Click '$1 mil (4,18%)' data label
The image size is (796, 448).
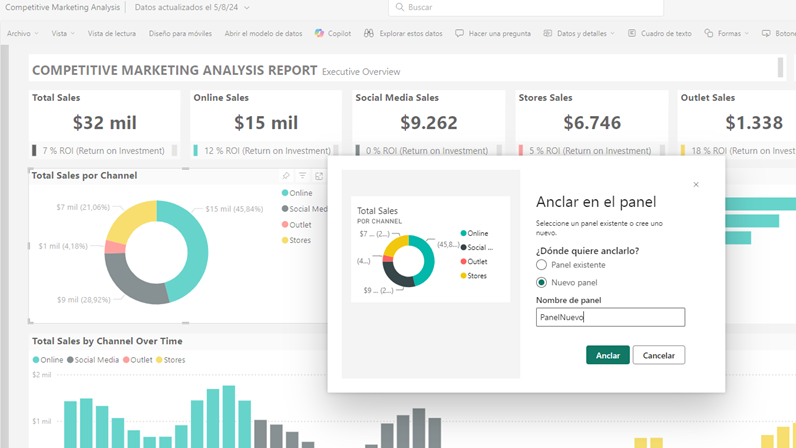click(63, 246)
